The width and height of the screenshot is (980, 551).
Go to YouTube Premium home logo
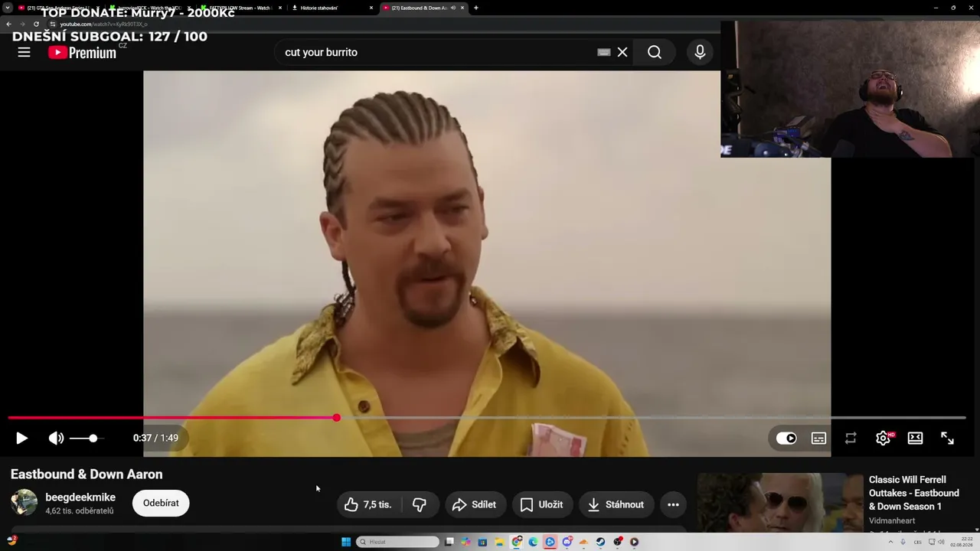[82, 52]
